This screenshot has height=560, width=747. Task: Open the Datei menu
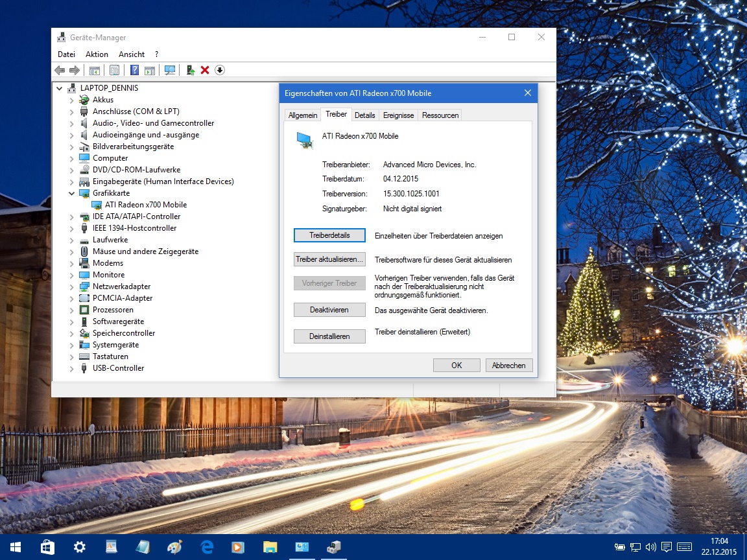pos(66,54)
